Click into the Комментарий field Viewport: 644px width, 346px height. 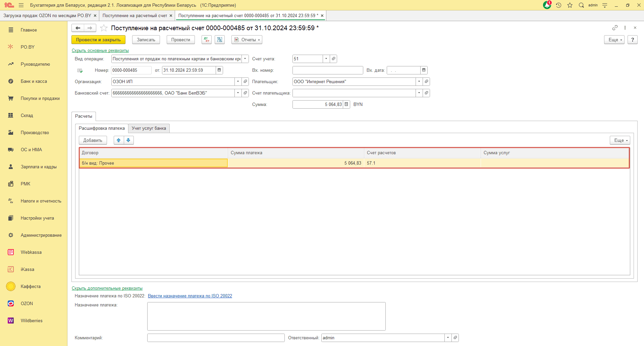(216, 338)
